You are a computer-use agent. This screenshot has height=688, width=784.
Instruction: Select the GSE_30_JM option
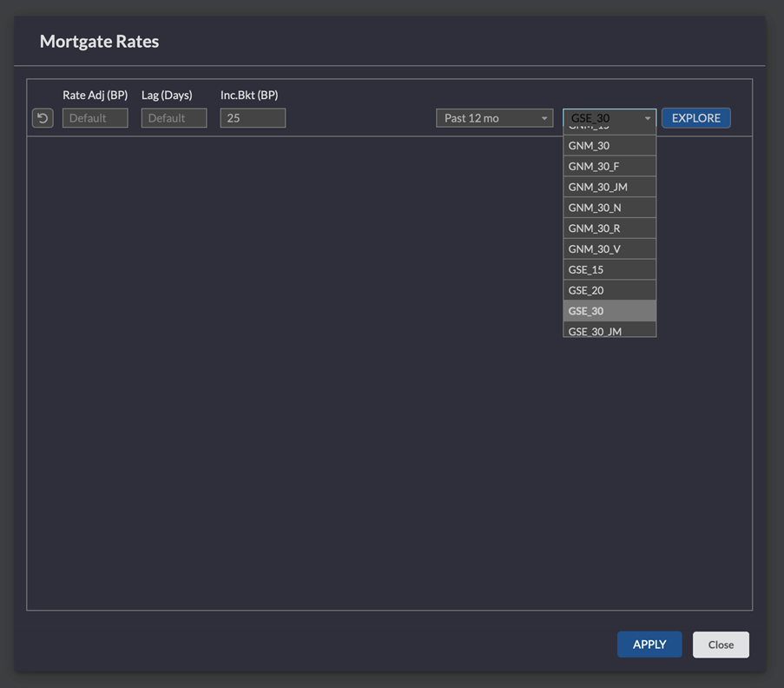pyautogui.click(x=609, y=330)
